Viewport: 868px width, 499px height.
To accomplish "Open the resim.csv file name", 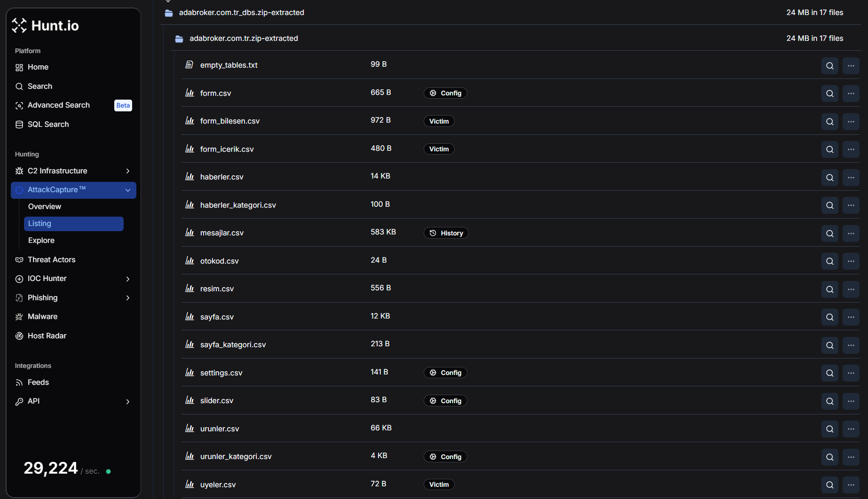I will [217, 289].
